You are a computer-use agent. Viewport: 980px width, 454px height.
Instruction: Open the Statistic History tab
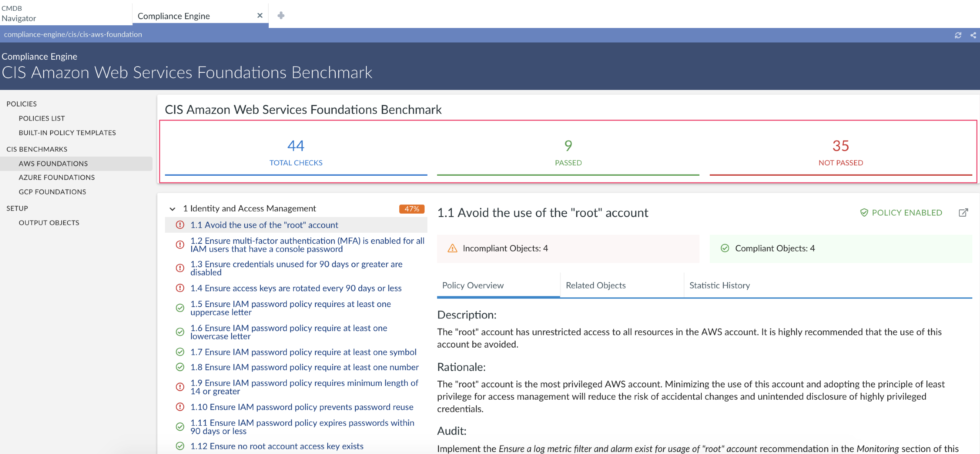click(x=719, y=286)
